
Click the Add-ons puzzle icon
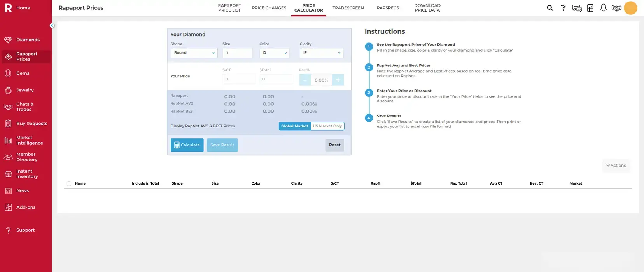[x=8, y=207]
